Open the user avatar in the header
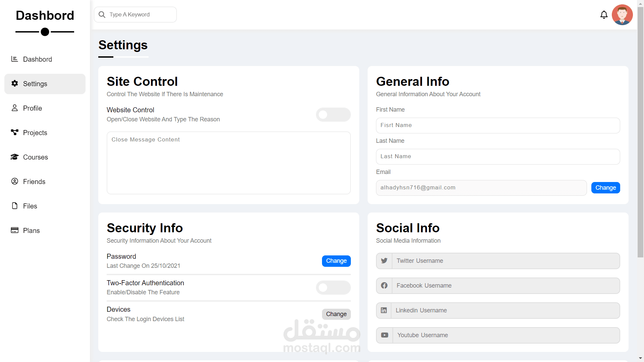644x362 pixels. (x=622, y=15)
